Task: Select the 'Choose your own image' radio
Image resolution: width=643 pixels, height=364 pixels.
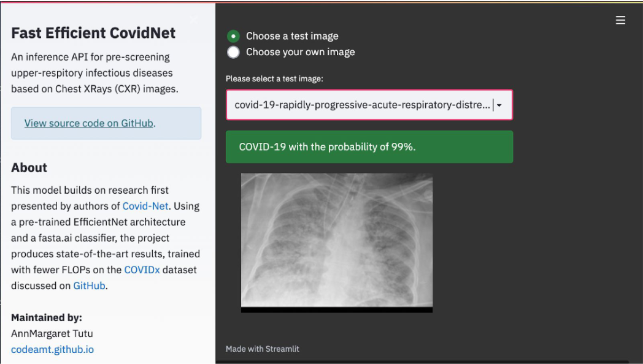Action: click(233, 52)
